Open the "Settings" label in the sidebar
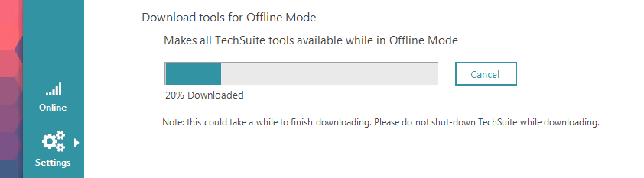644x178 pixels. pyautogui.click(x=53, y=163)
